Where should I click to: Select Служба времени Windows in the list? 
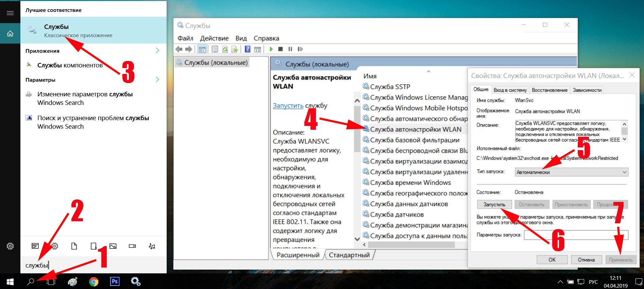[410, 182]
